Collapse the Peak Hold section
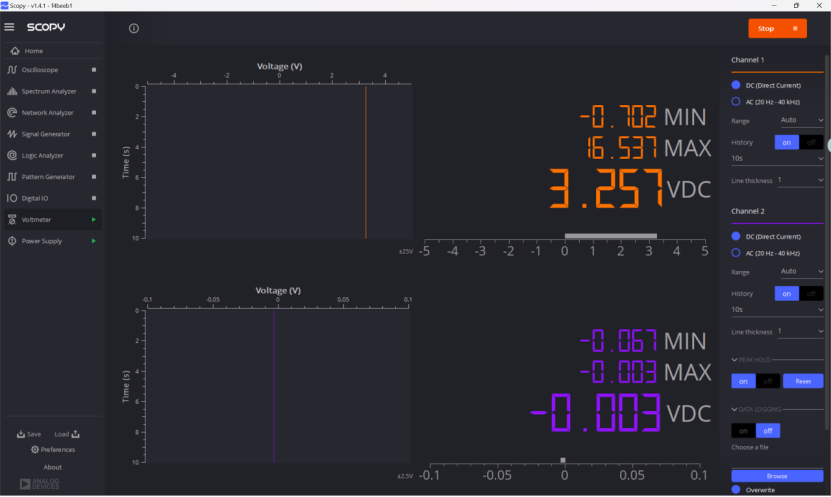The image size is (831, 497). (735, 360)
